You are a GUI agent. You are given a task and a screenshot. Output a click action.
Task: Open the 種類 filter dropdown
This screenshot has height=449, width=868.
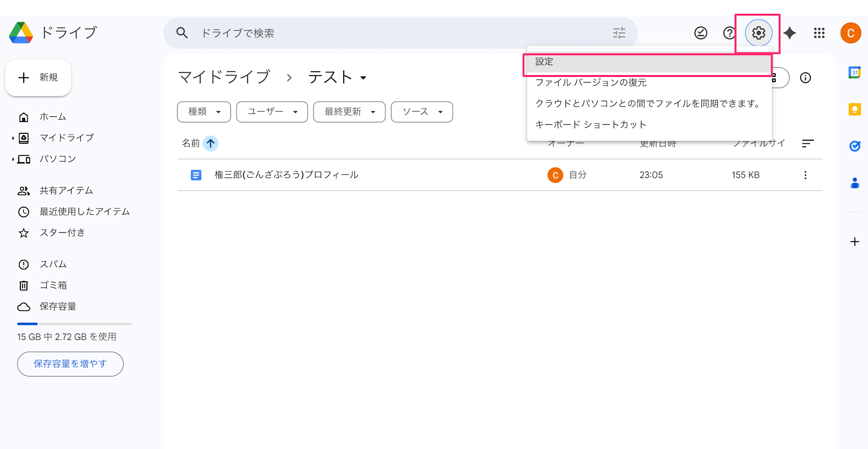click(x=204, y=112)
